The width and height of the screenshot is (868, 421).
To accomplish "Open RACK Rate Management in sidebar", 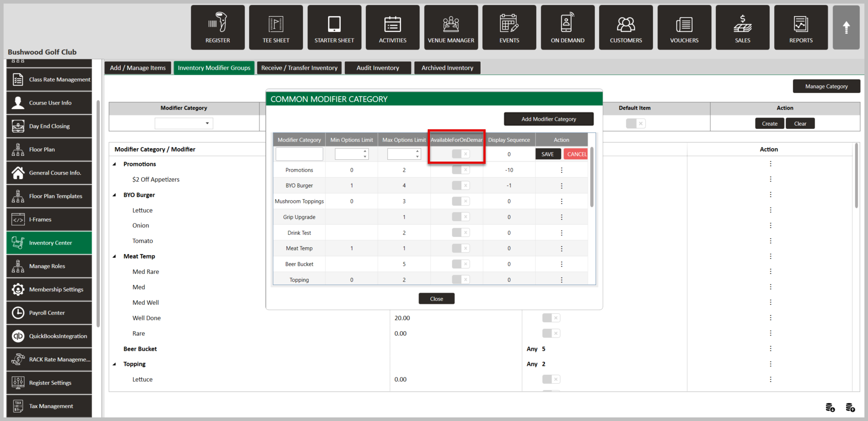I will (49, 360).
